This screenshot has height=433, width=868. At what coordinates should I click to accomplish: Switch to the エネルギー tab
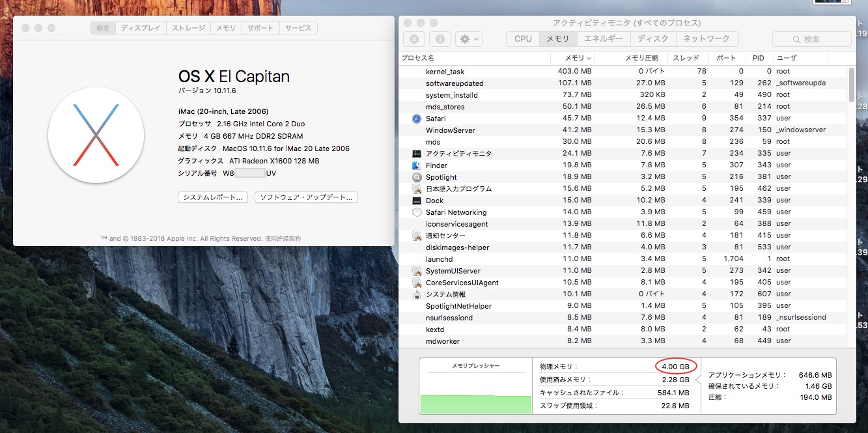pyautogui.click(x=603, y=39)
